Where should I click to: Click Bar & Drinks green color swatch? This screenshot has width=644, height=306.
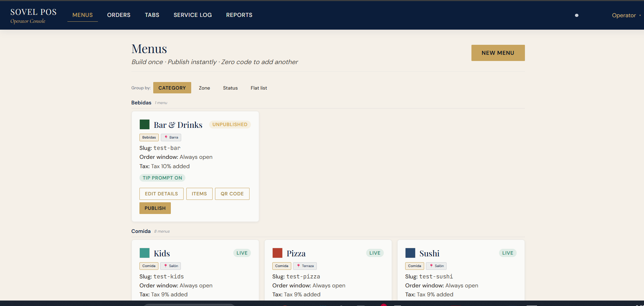[145, 124]
